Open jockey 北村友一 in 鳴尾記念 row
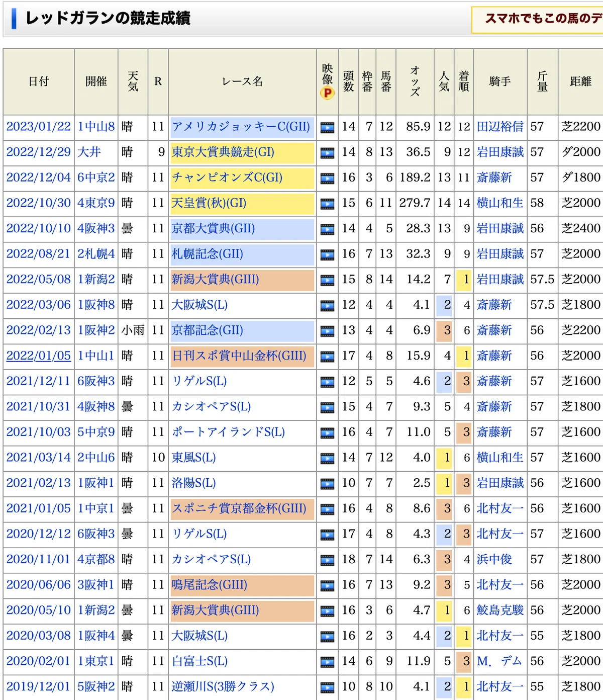Image resolution: width=603 pixels, height=700 pixels. click(x=500, y=585)
